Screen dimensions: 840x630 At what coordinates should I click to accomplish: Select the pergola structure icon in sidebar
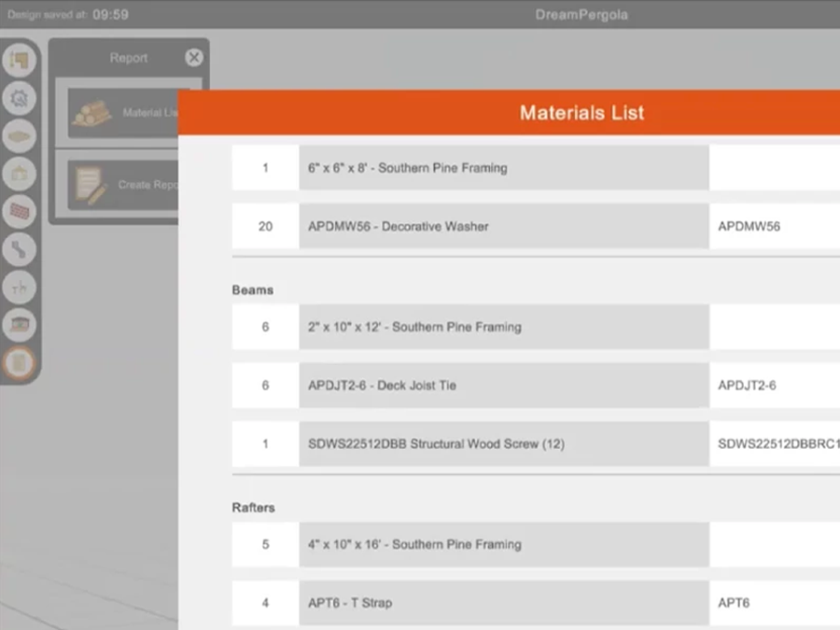(20, 174)
